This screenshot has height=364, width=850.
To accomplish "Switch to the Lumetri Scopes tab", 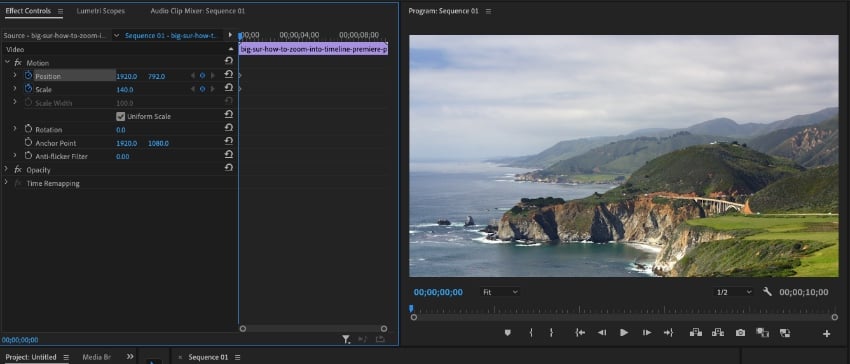I will tap(100, 11).
